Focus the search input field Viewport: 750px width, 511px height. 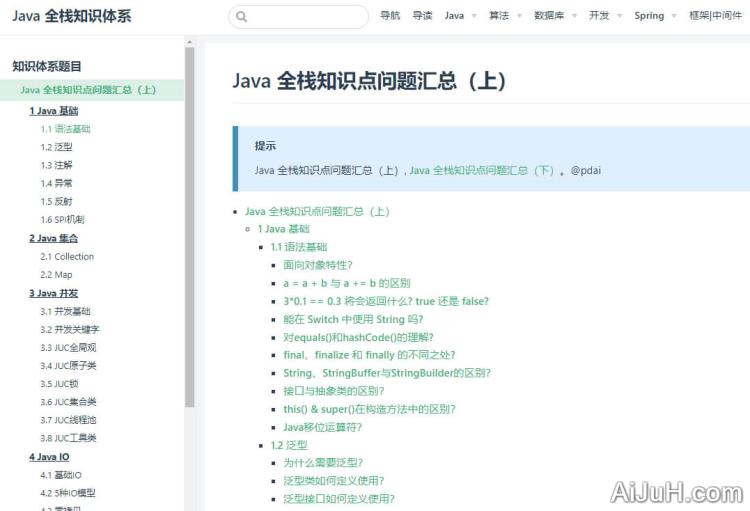click(x=298, y=17)
